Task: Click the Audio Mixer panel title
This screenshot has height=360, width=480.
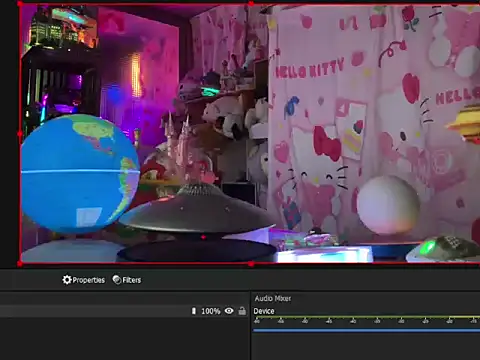Action: (x=273, y=298)
